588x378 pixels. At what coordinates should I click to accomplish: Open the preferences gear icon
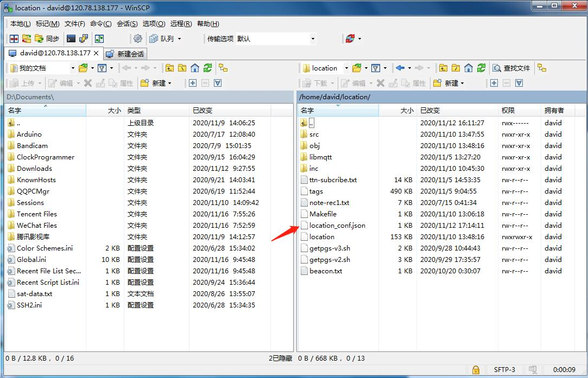coord(137,39)
